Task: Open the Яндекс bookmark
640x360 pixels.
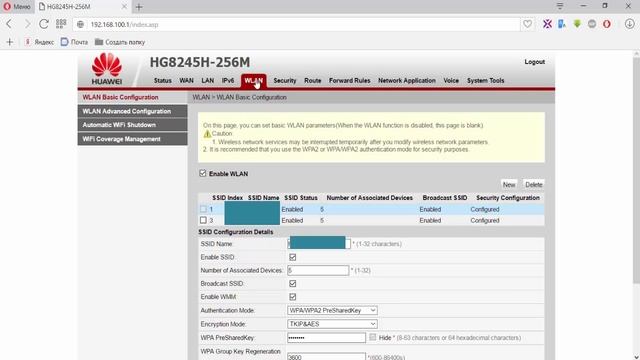Action: coord(39,42)
